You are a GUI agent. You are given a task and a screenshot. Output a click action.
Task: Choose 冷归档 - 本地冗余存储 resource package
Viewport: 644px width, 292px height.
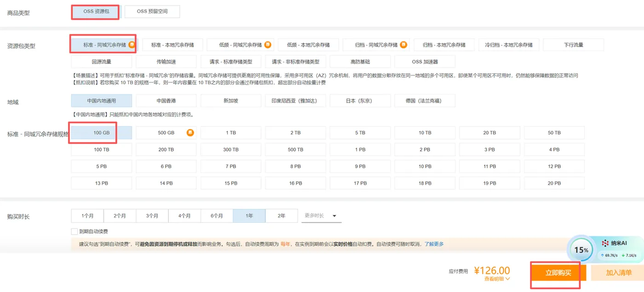pos(508,45)
